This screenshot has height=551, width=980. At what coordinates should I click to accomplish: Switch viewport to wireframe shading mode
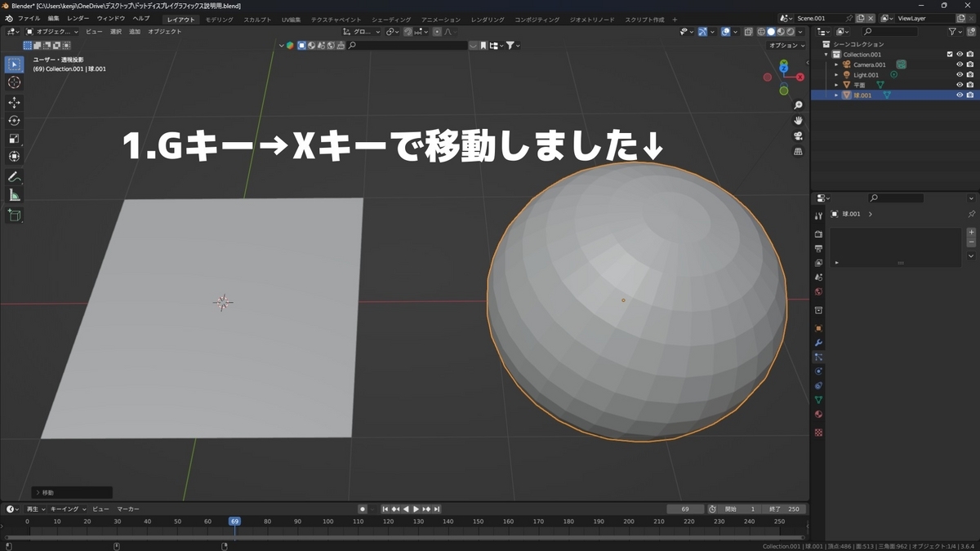(x=762, y=32)
